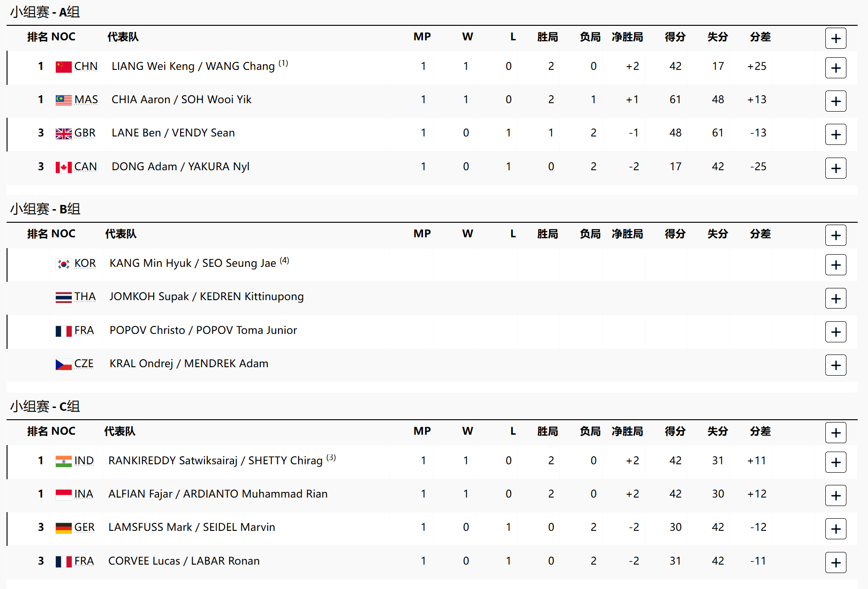
Task: Open the MAS country link
Action: (86, 100)
